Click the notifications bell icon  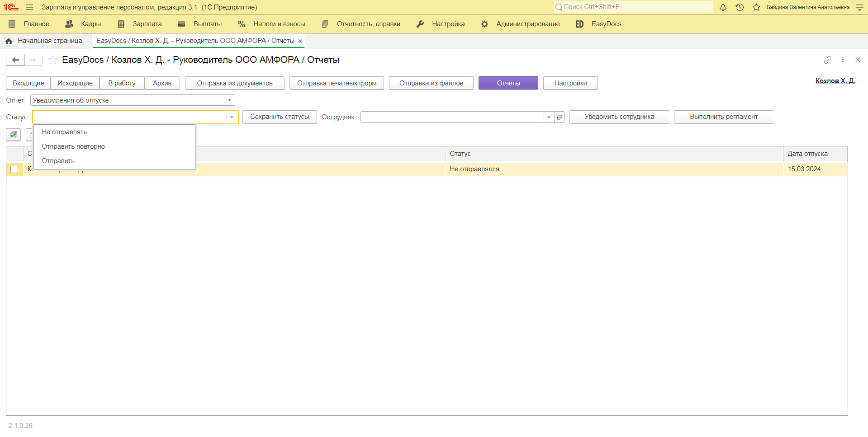[723, 7]
